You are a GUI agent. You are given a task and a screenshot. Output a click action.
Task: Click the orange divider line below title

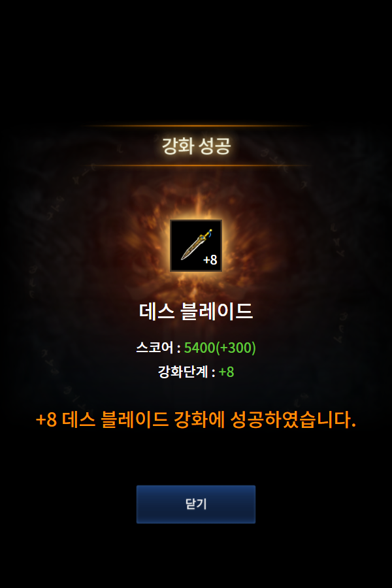point(196,165)
